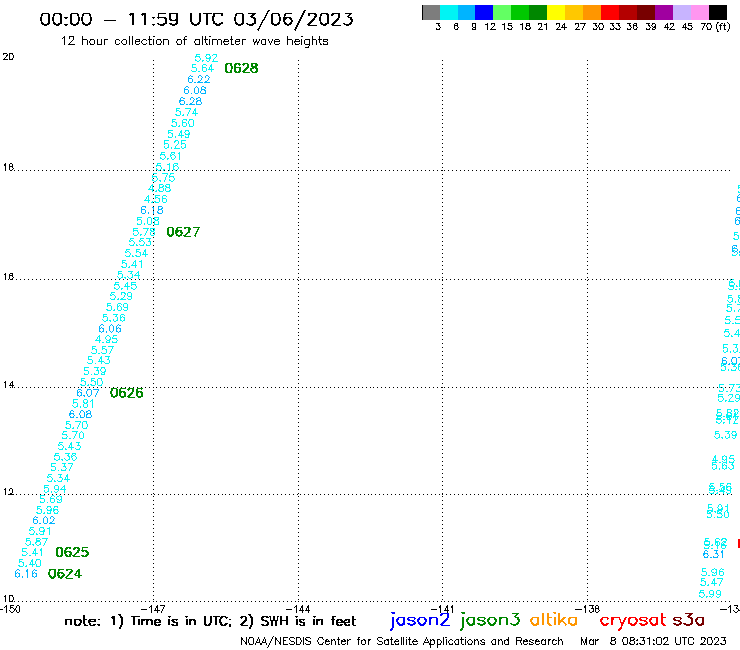The width and height of the screenshot is (740, 650).
Task: Select the wave height reading 6.18
Action: [151, 211]
